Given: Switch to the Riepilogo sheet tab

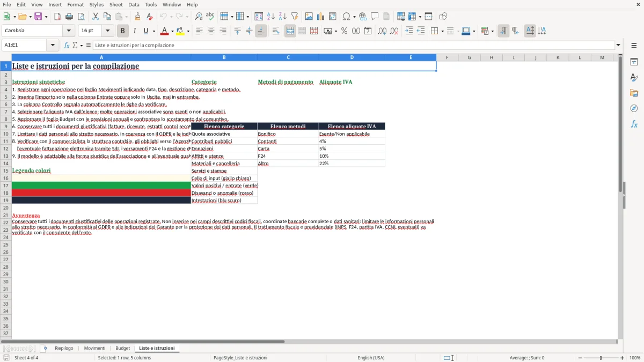Looking at the screenshot, I should click(x=64, y=348).
